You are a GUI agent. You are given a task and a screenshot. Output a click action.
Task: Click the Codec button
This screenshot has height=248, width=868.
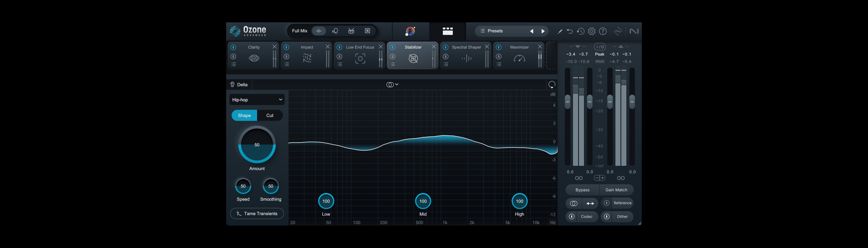587,217
